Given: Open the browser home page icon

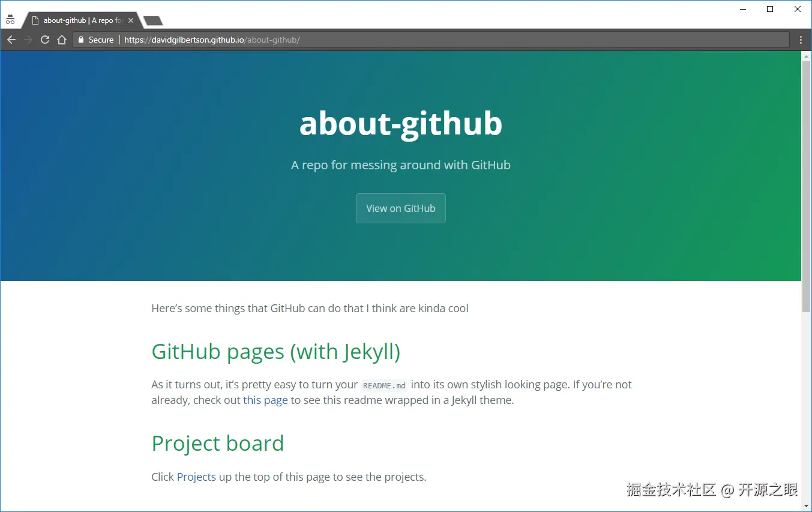Looking at the screenshot, I should pos(61,40).
